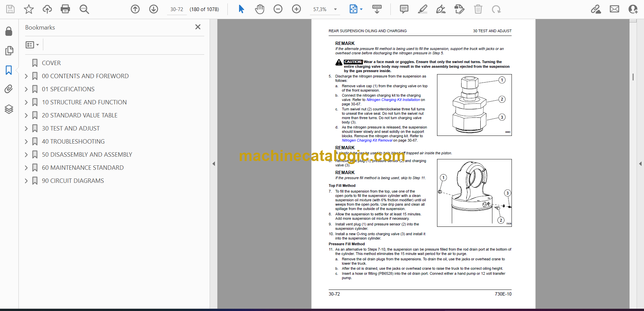Click the charging valve diagram figure
Image resolution: width=644 pixels, height=311 pixels.
point(474,105)
